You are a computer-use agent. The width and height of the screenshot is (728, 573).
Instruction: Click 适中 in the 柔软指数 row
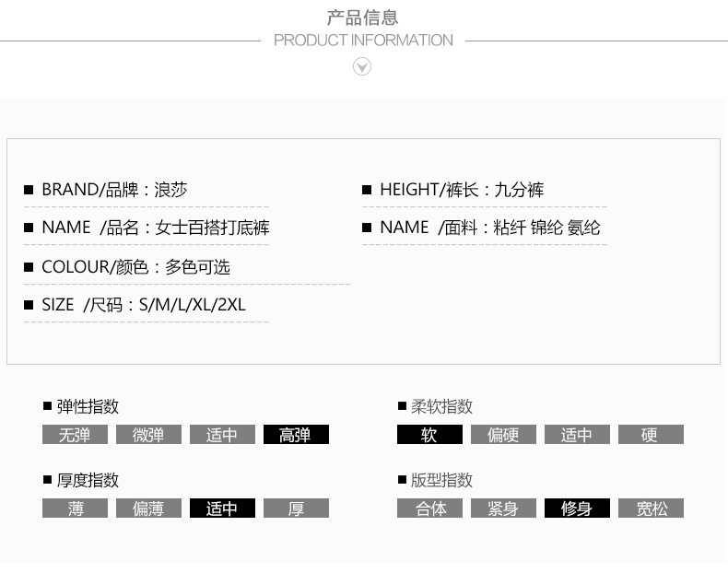pos(577,435)
